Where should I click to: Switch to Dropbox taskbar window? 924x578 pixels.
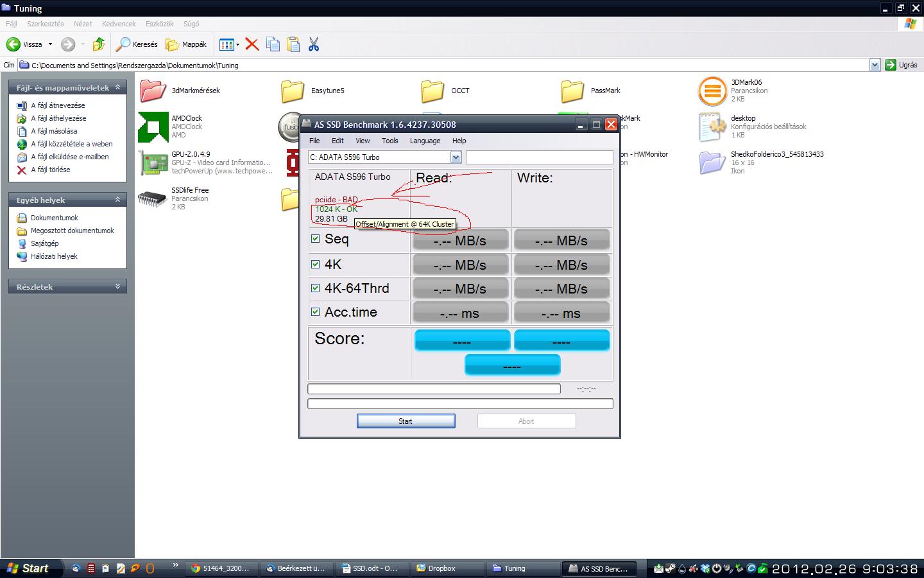(447, 568)
